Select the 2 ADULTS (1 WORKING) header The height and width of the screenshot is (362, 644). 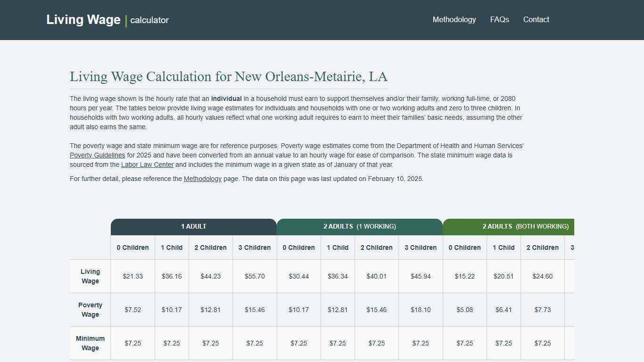pos(360,226)
